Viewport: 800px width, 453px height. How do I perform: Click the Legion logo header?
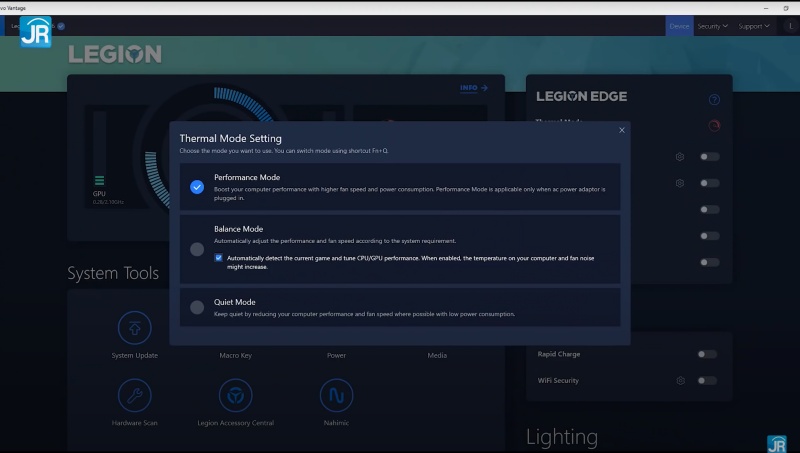point(115,54)
